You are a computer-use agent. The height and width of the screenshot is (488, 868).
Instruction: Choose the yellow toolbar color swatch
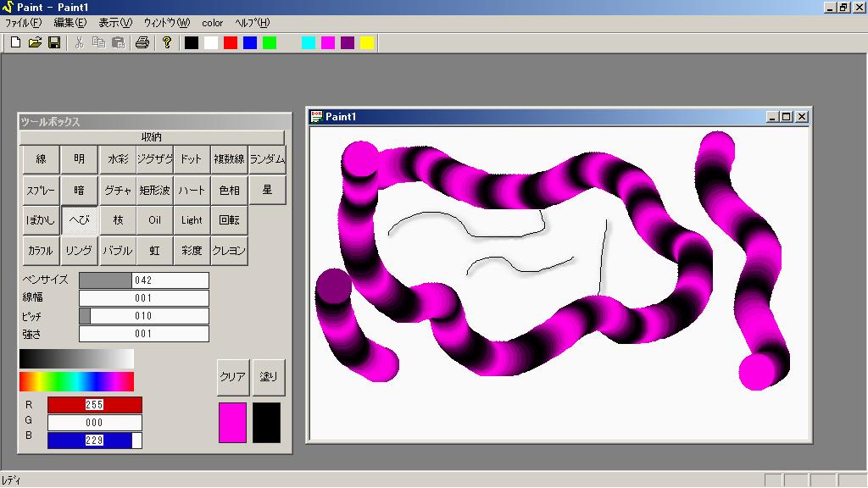point(367,43)
